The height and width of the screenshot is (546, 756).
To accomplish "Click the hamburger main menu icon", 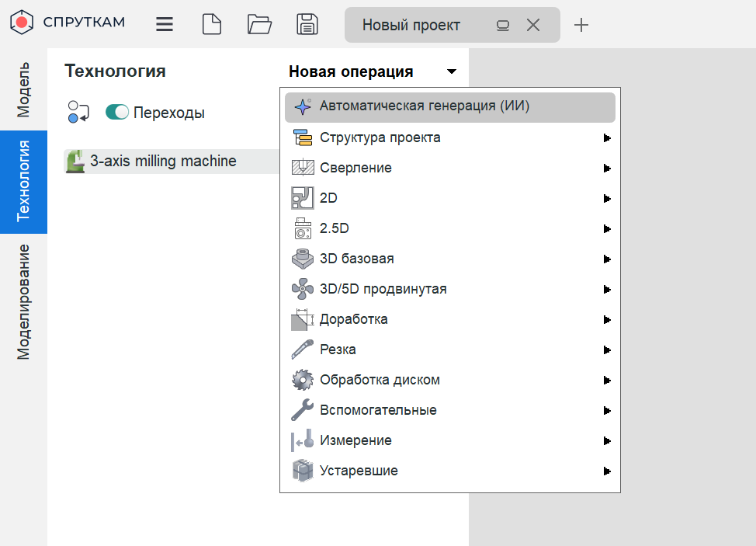I will [x=165, y=24].
